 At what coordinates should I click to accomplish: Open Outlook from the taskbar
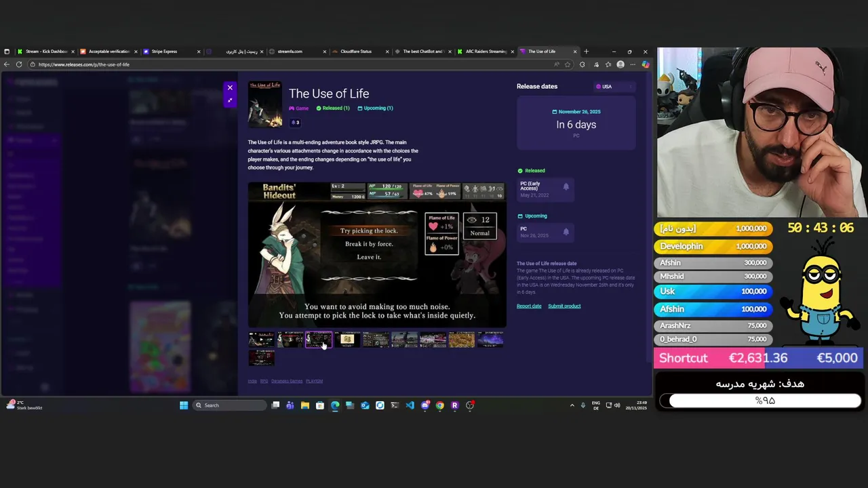pyautogui.click(x=365, y=405)
